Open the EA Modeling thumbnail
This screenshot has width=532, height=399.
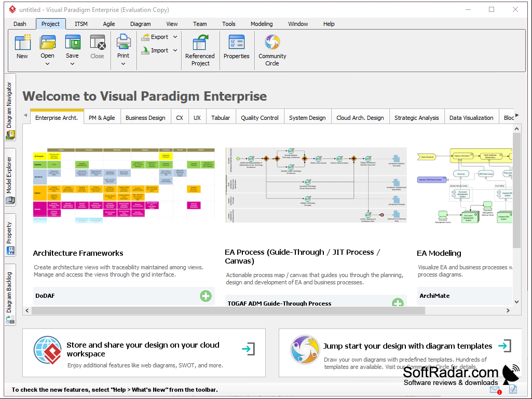tap(465, 185)
